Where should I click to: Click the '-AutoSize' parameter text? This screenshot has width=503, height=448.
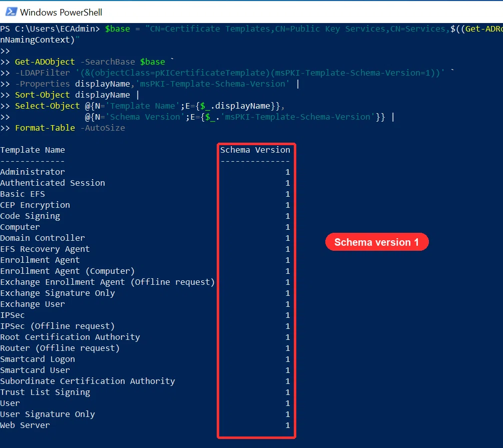[x=103, y=128]
